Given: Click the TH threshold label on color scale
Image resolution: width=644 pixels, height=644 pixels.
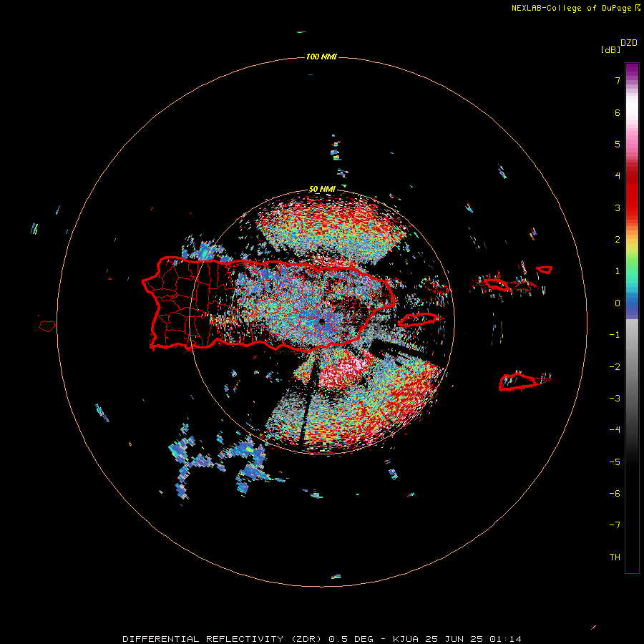Looking at the screenshot, I should 615,557.
